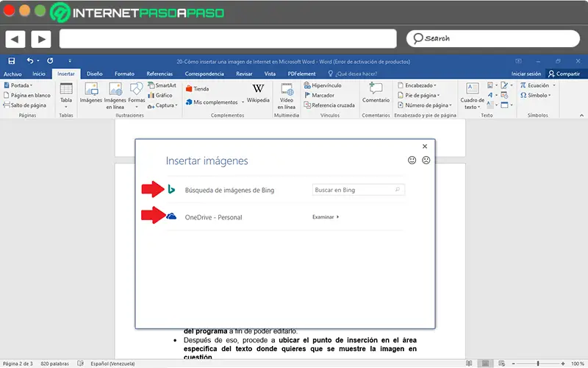
Task: Undo the last action in the title bar
Action: (30, 60)
